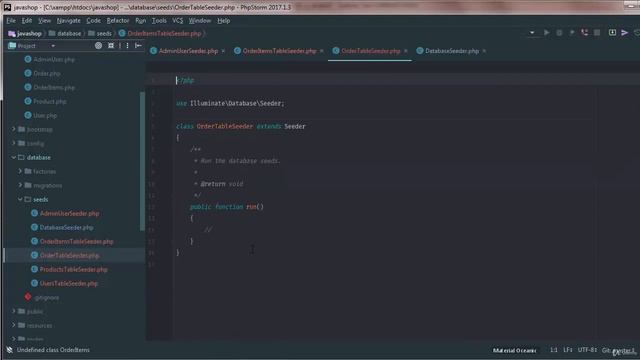Switch to OrderItemsTableSeeder.php tab
Image resolution: width=640 pixels, height=360 pixels.
[x=276, y=51]
